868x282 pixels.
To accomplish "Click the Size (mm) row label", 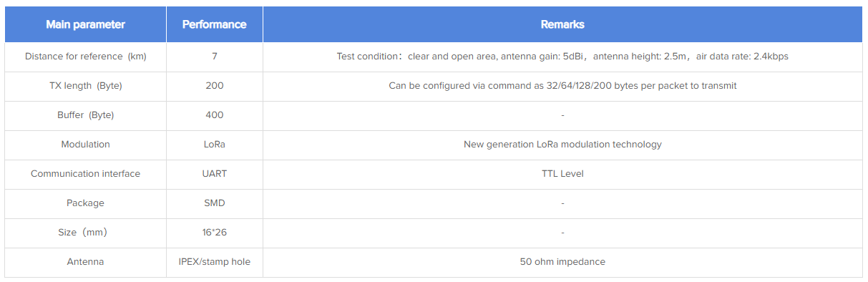I will pyautogui.click(x=85, y=233).
